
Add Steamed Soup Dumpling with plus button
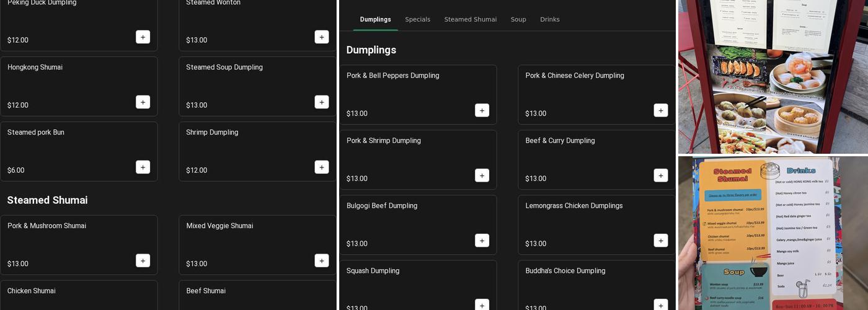tap(321, 102)
